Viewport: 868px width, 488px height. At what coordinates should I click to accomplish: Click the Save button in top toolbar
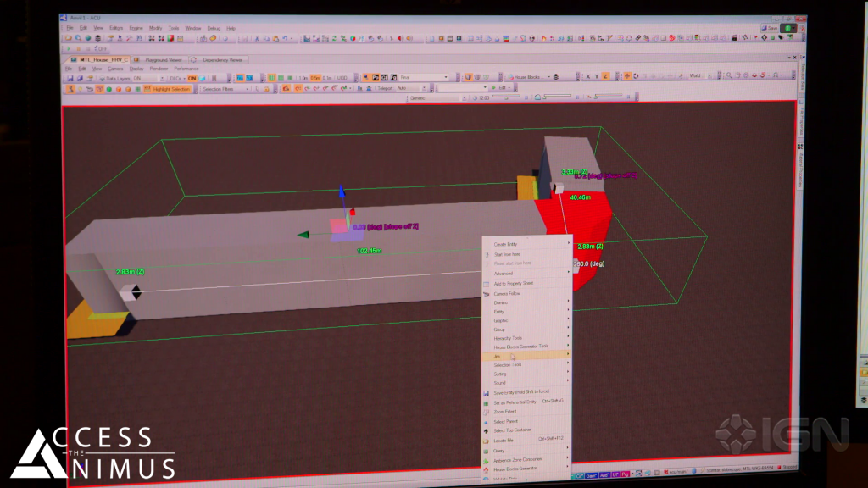click(x=769, y=28)
